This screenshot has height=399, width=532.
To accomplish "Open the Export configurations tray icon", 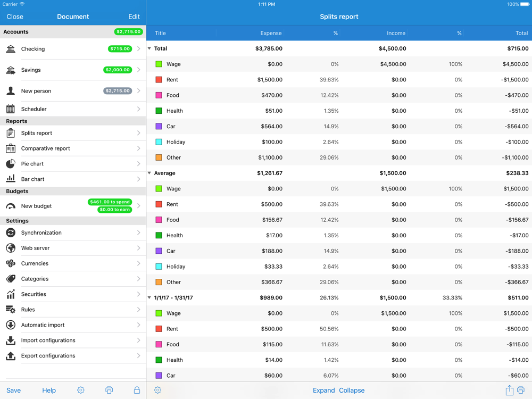I will (11, 355).
